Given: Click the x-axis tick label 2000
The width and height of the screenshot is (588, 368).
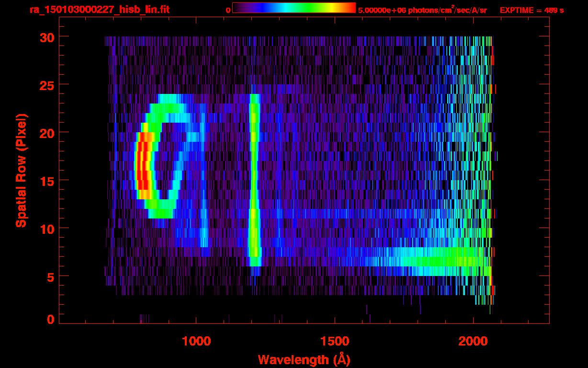Looking at the screenshot, I should pyautogui.click(x=473, y=341).
